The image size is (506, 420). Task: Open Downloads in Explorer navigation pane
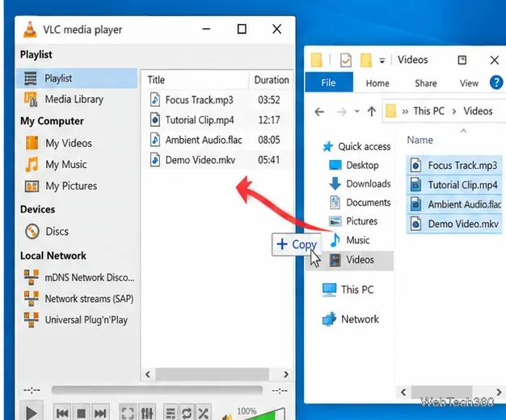click(360, 184)
